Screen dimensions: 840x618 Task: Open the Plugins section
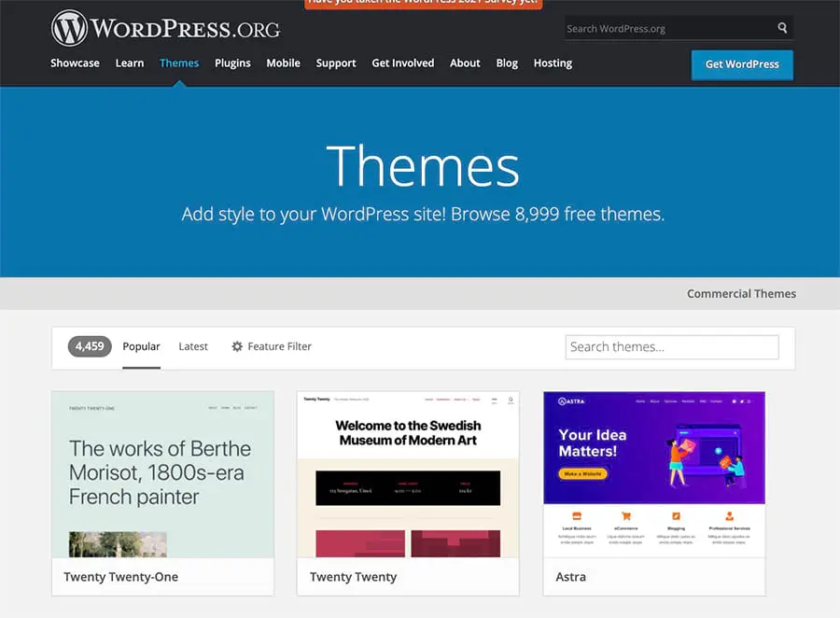[232, 63]
